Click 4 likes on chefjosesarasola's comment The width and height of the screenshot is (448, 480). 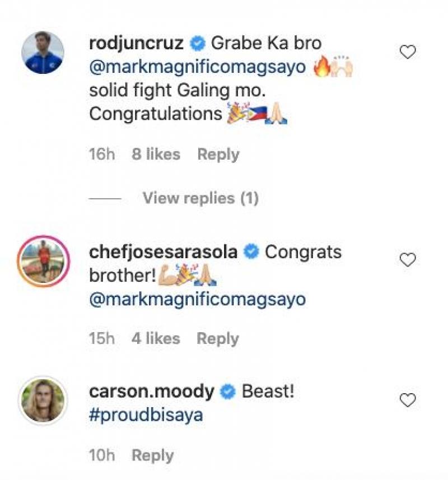point(156,338)
